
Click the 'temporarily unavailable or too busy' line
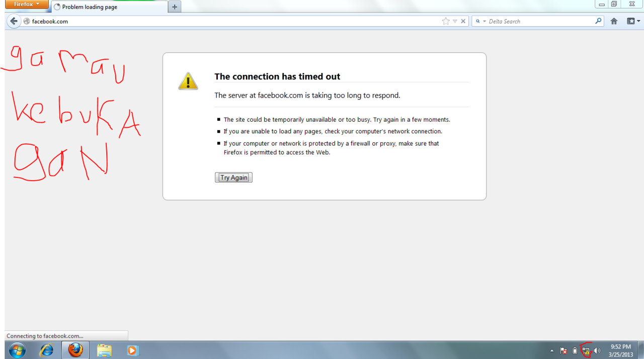pyautogui.click(x=337, y=120)
